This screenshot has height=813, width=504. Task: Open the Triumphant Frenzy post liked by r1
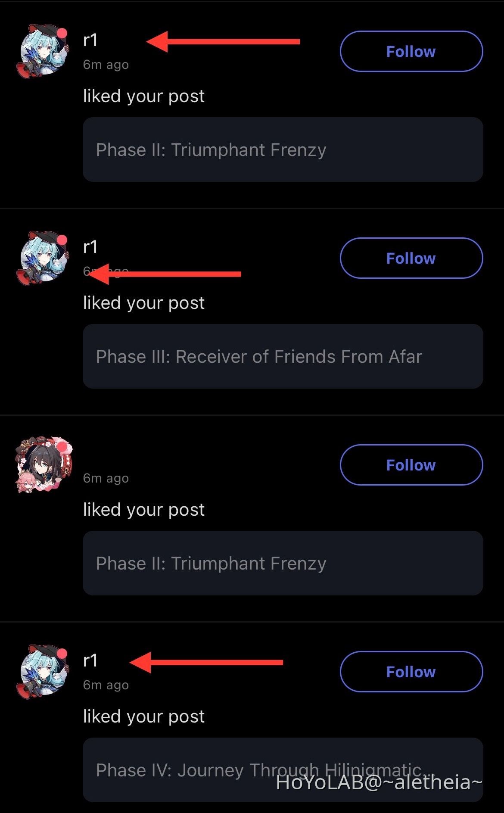(x=283, y=150)
